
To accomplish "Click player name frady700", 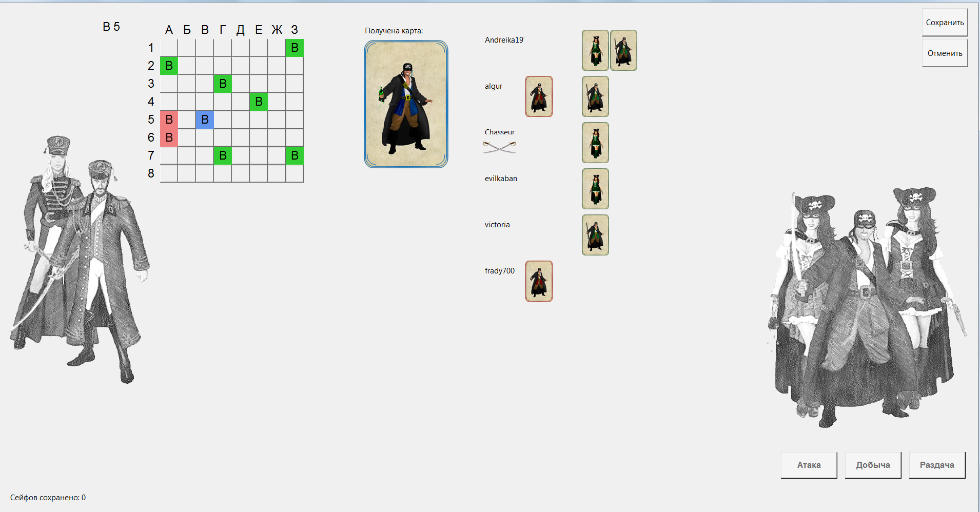I will click(500, 271).
